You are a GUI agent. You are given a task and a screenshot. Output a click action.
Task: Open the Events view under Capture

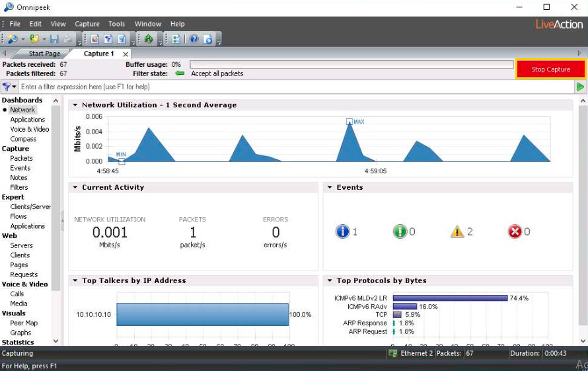20,168
